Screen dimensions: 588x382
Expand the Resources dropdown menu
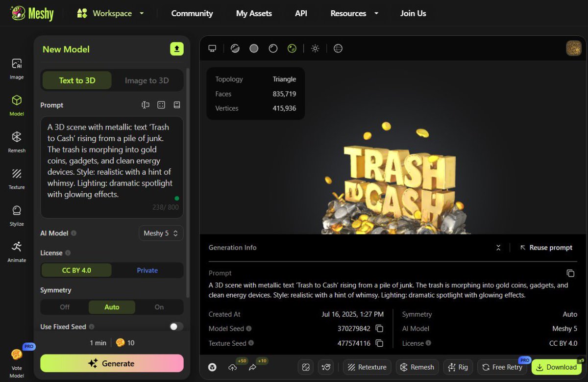354,13
